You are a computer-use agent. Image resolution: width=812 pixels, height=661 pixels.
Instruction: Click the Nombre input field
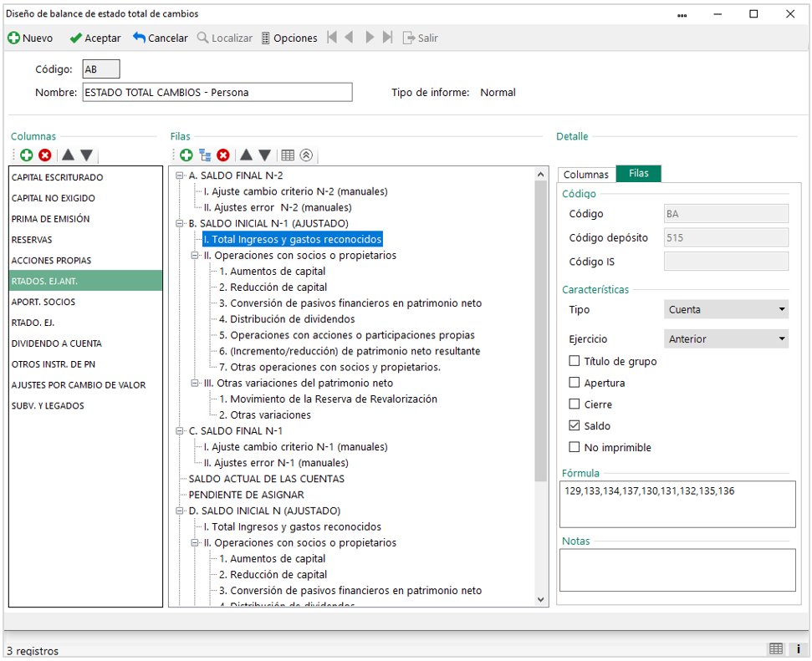(x=217, y=92)
